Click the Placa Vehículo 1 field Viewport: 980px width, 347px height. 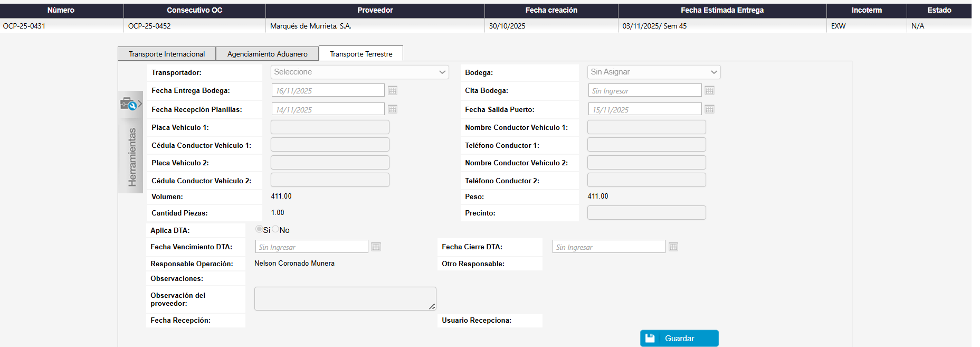coord(330,127)
